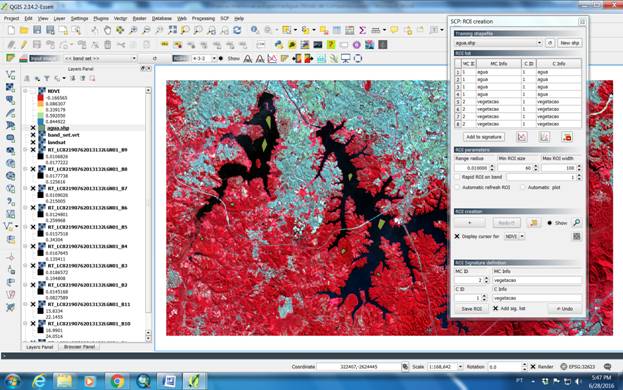This screenshot has height=390, width=623.
Task: Toggle Add sig. list checkbox
Action: [x=495, y=308]
